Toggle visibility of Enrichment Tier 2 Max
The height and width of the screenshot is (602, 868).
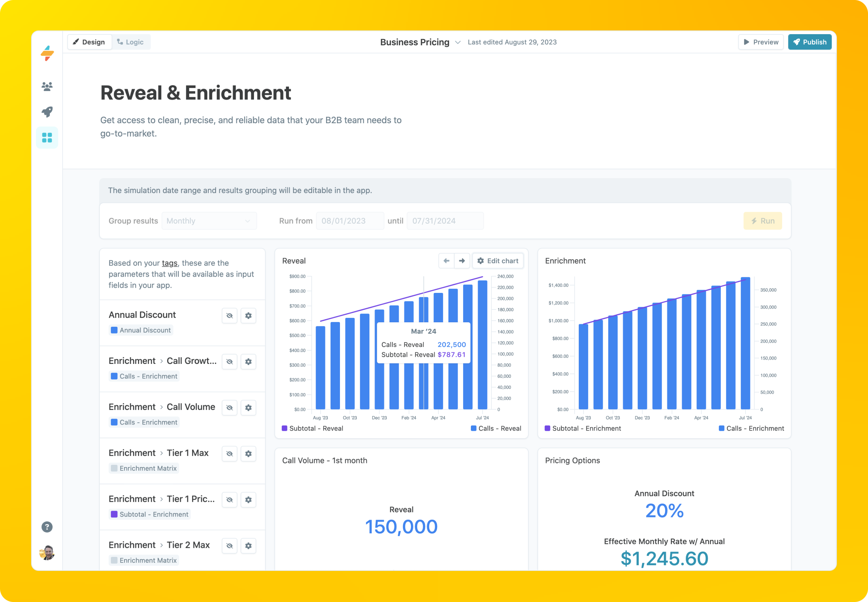coord(229,546)
